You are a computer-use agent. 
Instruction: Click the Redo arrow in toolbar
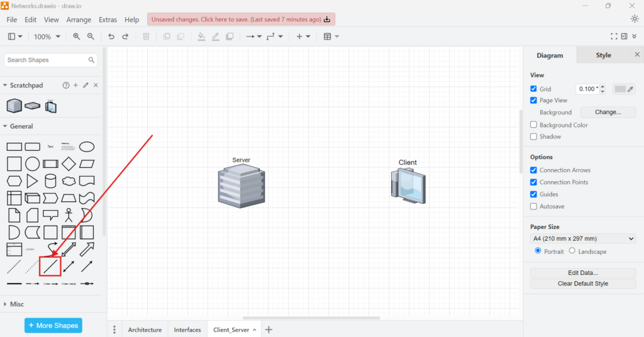pyautogui.click(x=126, y=36)
